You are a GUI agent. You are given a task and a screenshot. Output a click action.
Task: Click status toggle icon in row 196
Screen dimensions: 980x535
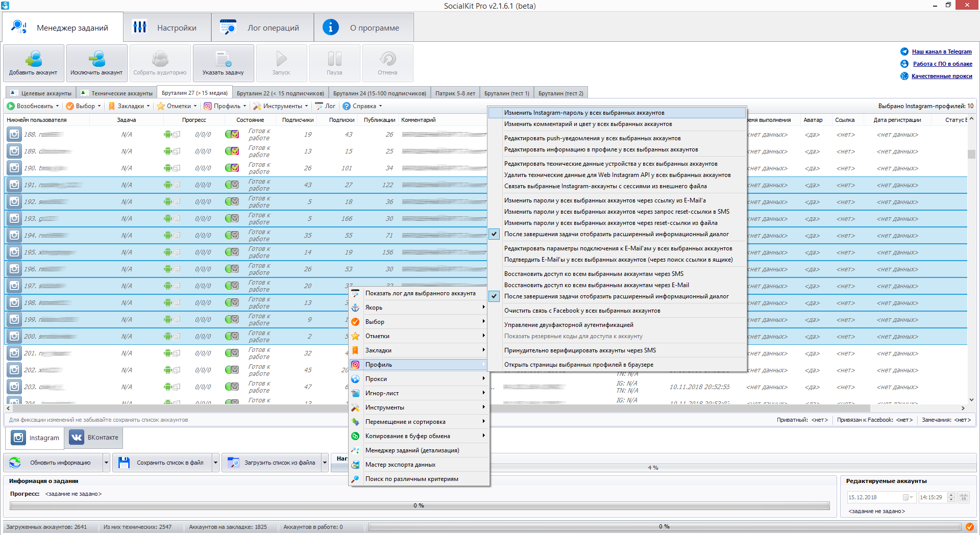[232, 269]
